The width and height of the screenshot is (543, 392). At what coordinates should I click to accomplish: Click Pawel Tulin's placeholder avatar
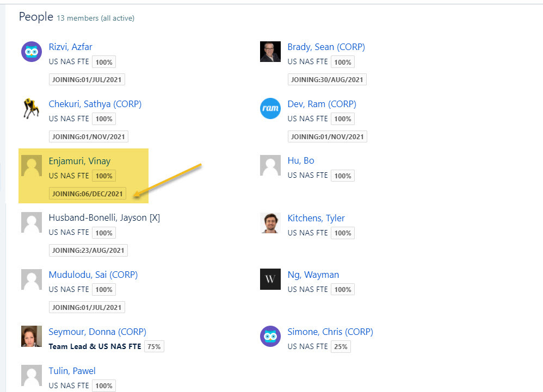click(32, 376)
